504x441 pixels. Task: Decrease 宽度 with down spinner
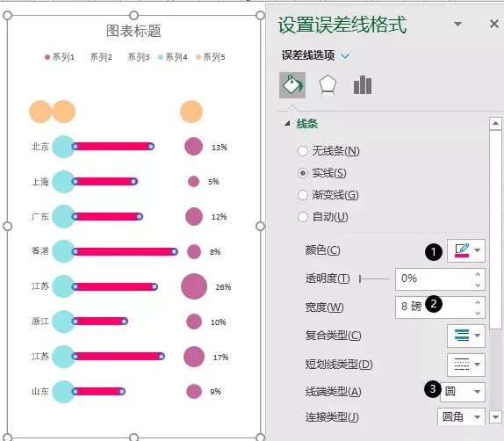(x=478, y=313)
